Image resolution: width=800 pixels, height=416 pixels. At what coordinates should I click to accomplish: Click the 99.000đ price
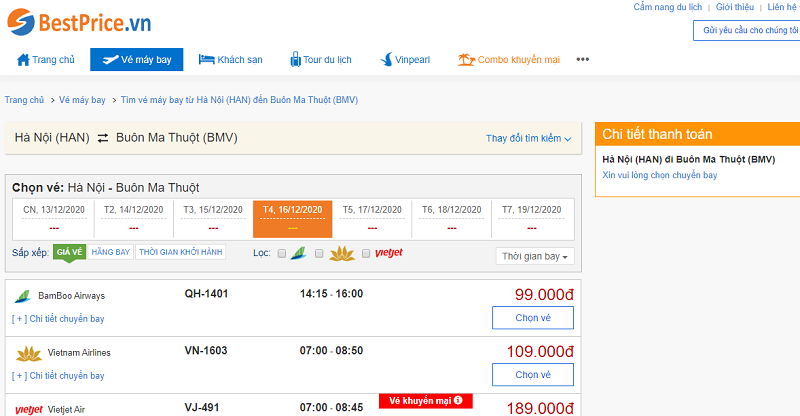coord(544,295)
